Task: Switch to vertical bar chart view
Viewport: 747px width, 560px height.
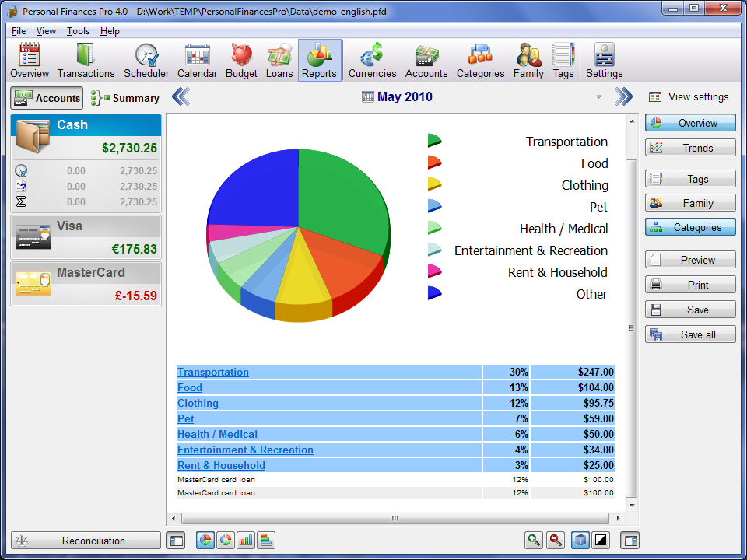Action: [x=246, y=540]
